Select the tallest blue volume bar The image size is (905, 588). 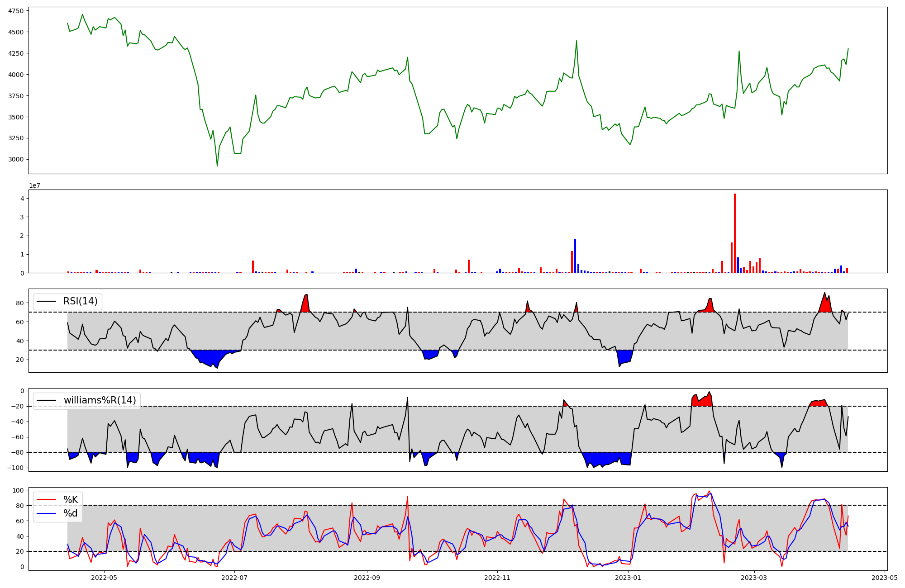pyautogui.click(x=575, y=256)
